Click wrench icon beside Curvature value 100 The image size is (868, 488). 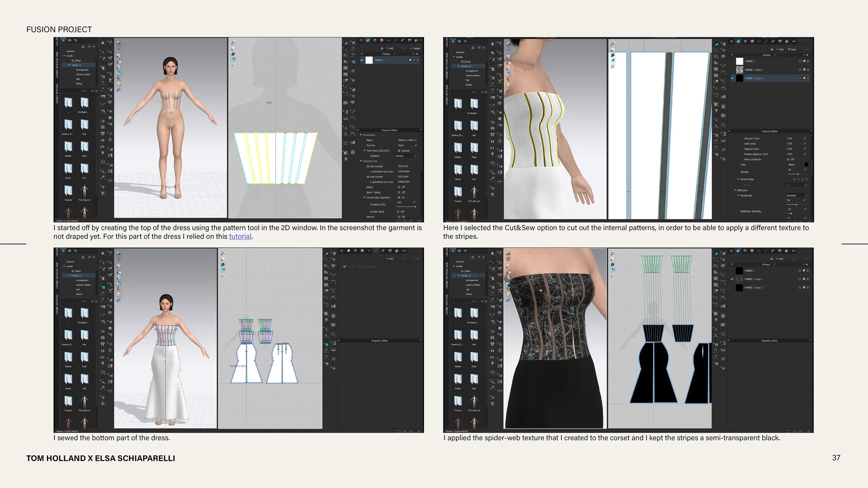click(414, 202)
